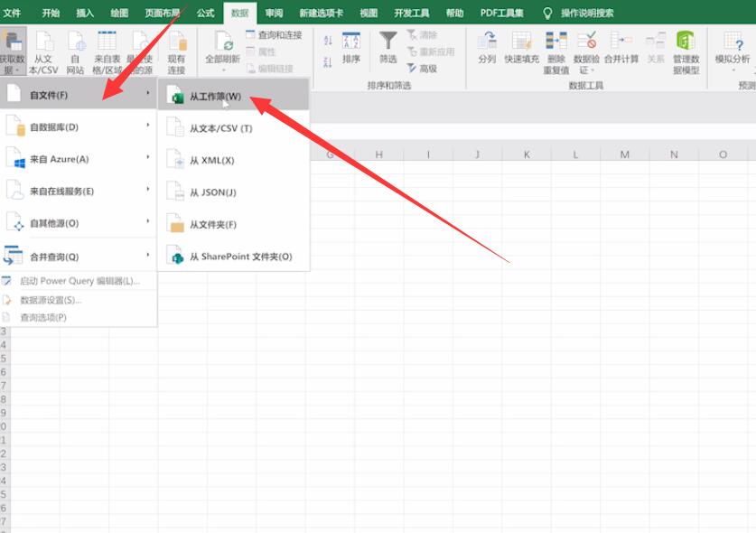
Task: Choose From JSON (从 JSON) in submenu
Action: pos(233,192)
